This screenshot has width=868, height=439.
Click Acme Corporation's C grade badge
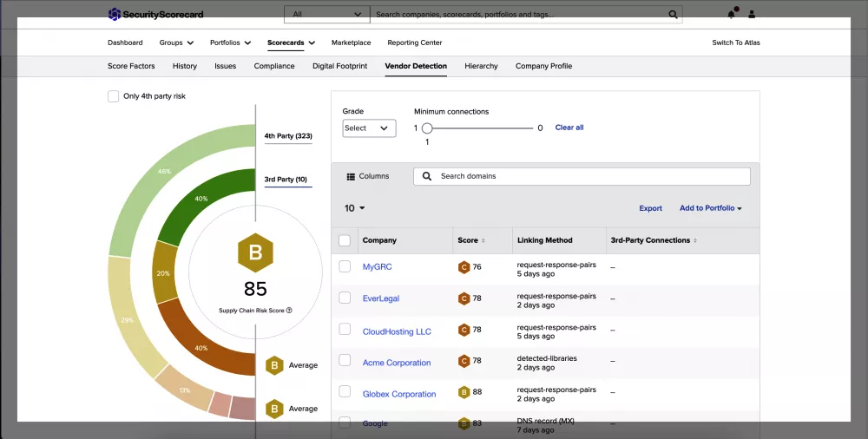464,361
